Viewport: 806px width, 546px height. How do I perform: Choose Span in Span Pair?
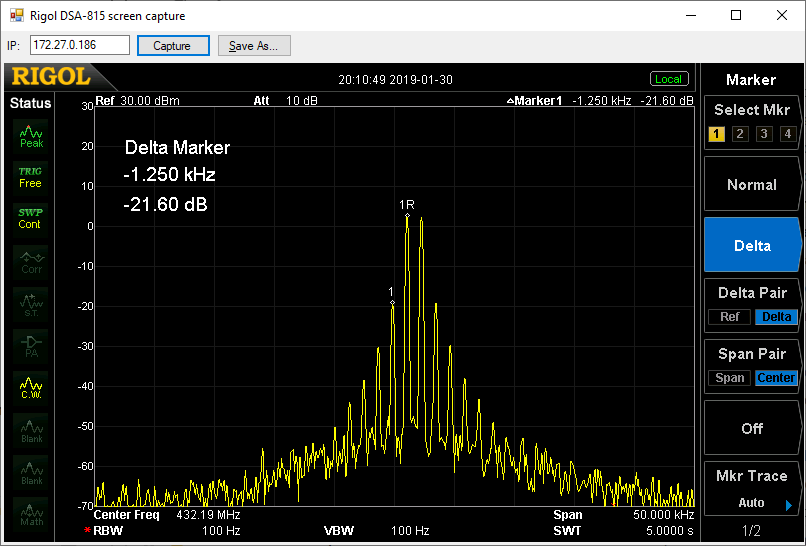coord(729,378)
